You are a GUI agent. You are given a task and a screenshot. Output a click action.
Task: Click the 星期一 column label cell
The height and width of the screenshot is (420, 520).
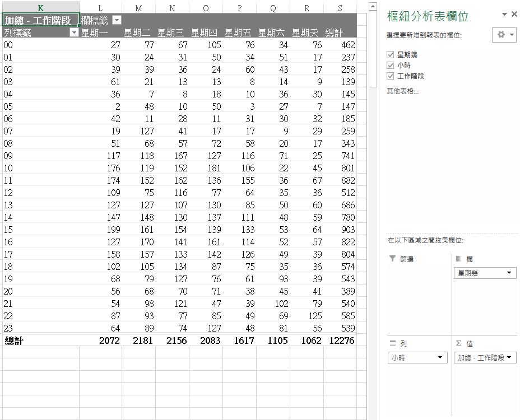[100, 32]
